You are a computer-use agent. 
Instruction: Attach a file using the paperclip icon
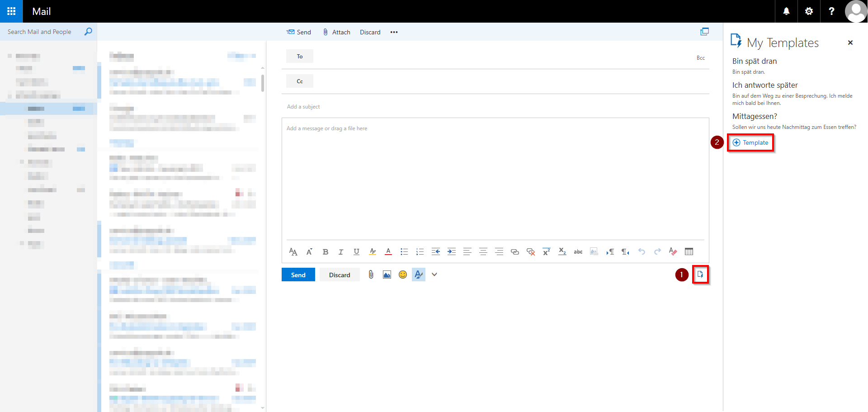371,274
